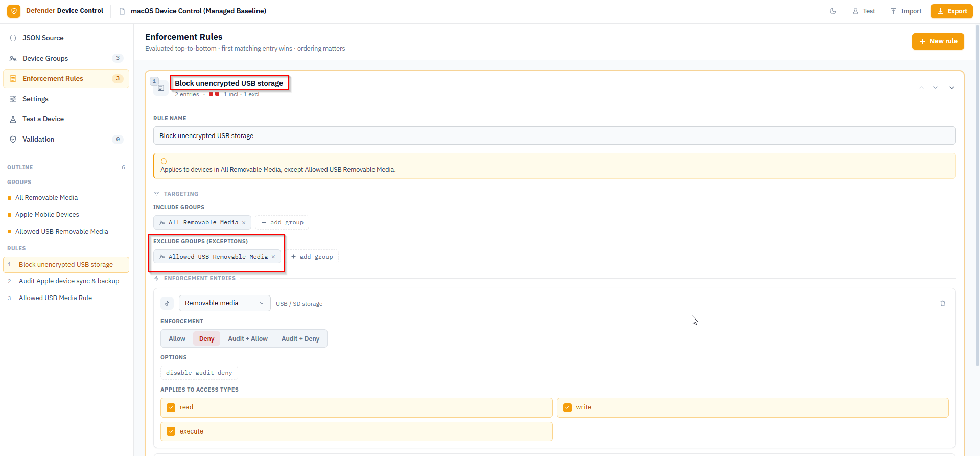The image size is (980, 456).
Task: Click the rule card document icon numbered 1
Action: [x=161, y=88]
